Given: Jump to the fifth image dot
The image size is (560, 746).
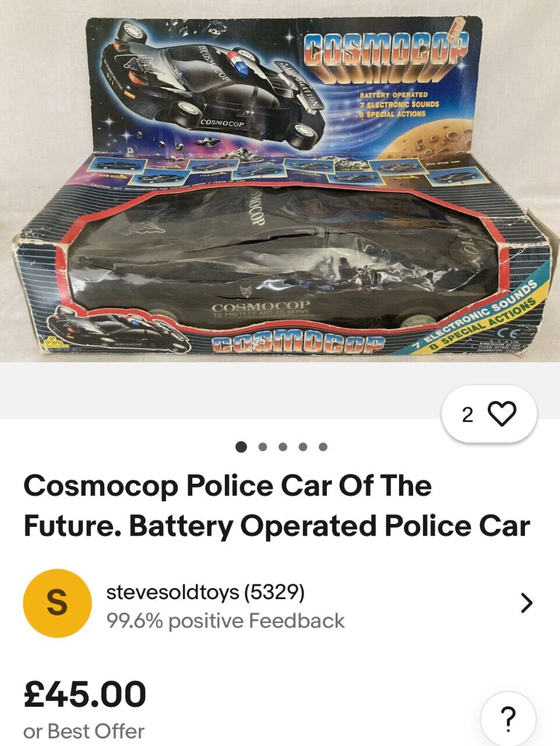Looking at the screenshot, I should [323, 447].
